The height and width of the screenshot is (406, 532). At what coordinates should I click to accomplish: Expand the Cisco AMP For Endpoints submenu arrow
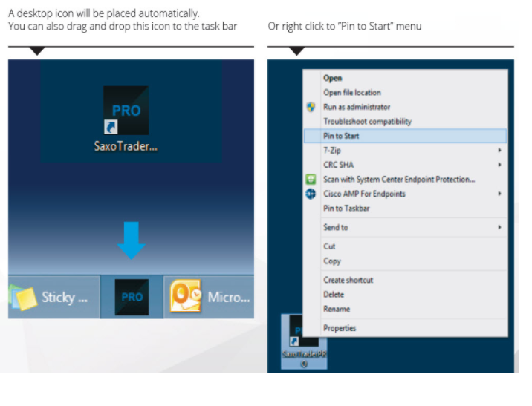coord(499,194)
